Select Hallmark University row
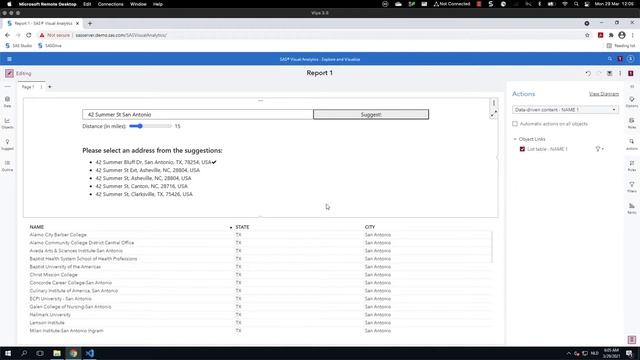The height and width of the screenshot is (360, 640). (x=260, y=315)
